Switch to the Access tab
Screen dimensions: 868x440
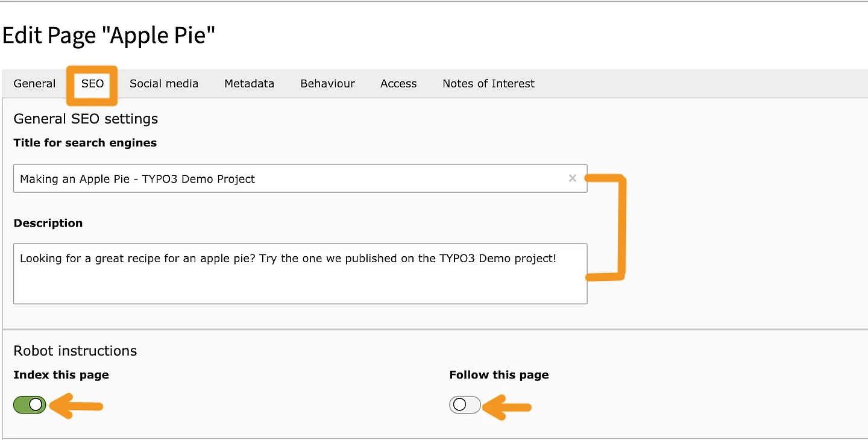tap(398, 84)
